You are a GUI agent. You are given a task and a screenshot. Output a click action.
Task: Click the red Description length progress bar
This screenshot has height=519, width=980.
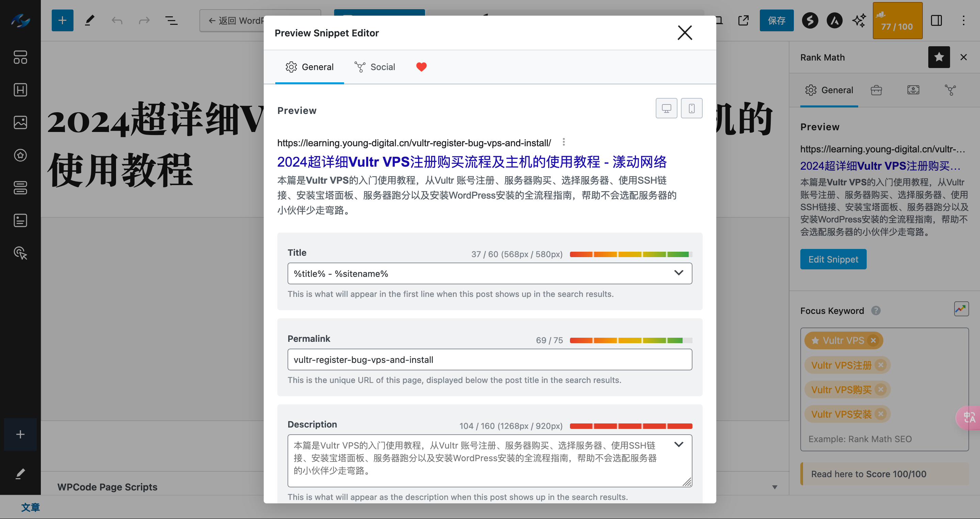631,426
